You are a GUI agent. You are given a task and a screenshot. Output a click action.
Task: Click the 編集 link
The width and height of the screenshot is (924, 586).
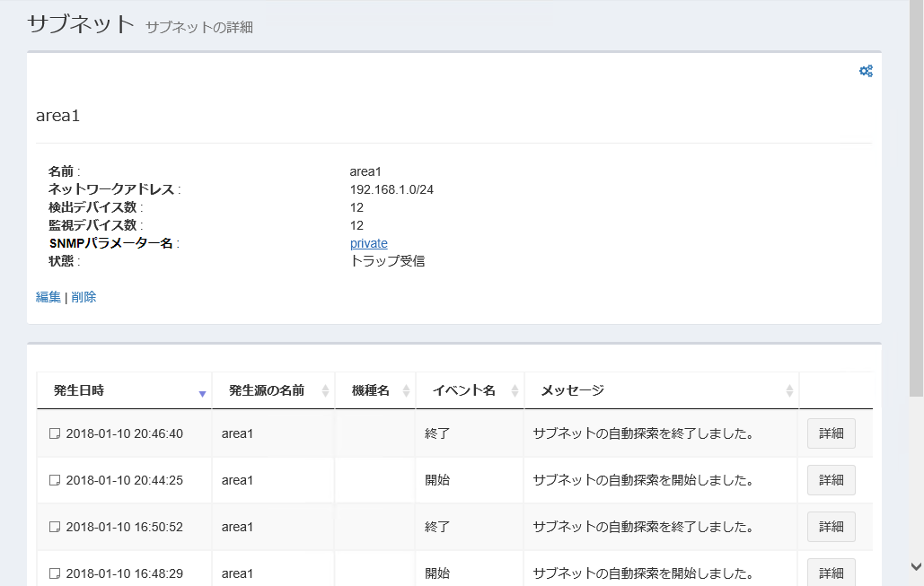click(x=48, y=297)
